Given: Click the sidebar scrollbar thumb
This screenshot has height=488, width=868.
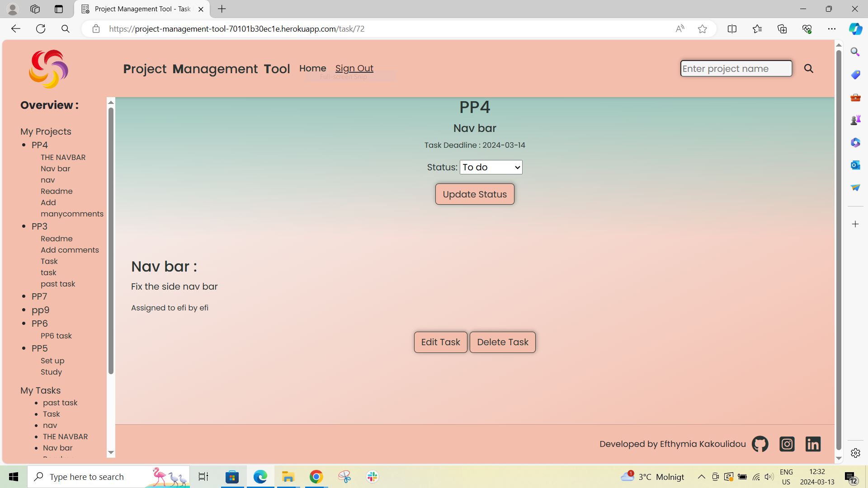Looking at the screenshot, I should [111, 235].
